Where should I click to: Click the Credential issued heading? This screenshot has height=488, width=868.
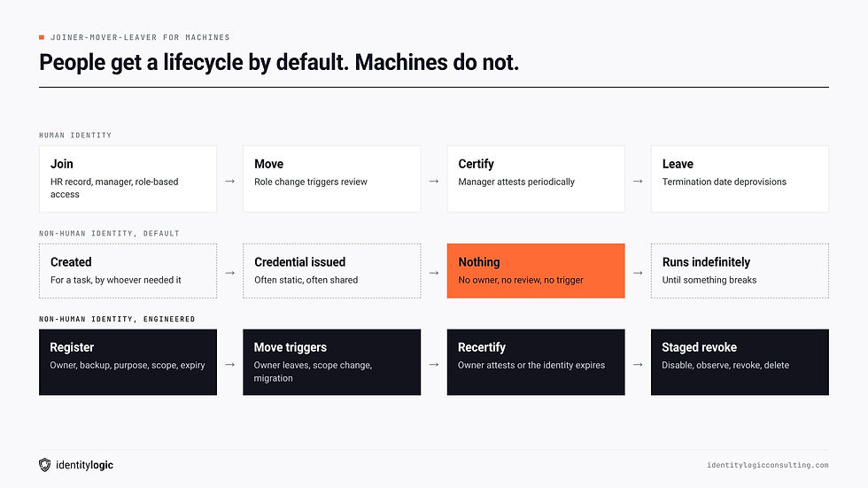click(299, 262)
